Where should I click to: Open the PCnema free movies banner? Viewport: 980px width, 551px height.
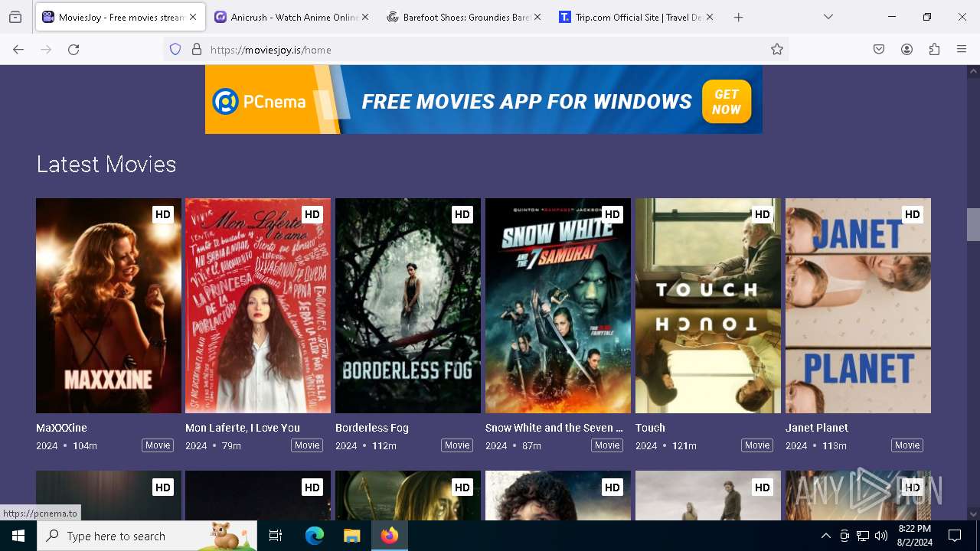click(483, 99)
